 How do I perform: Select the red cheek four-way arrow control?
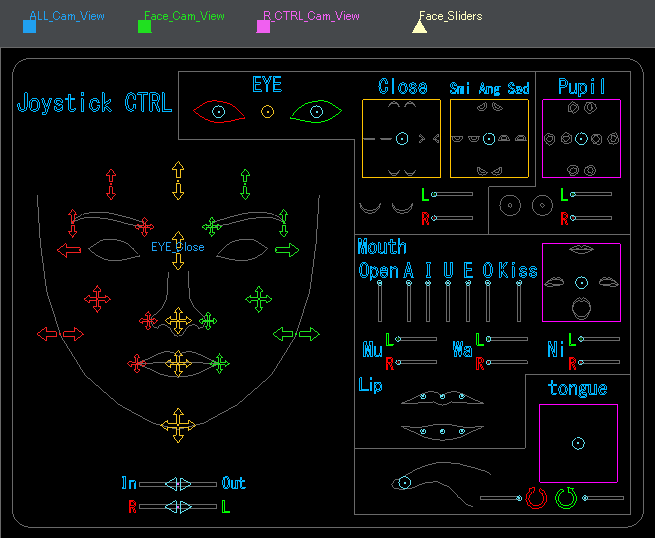coord(97,299)
